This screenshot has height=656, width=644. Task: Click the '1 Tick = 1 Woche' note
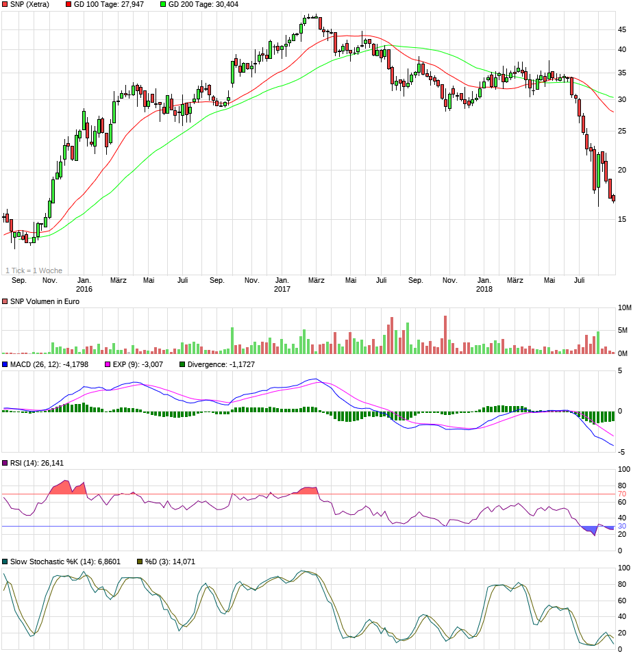34,270
